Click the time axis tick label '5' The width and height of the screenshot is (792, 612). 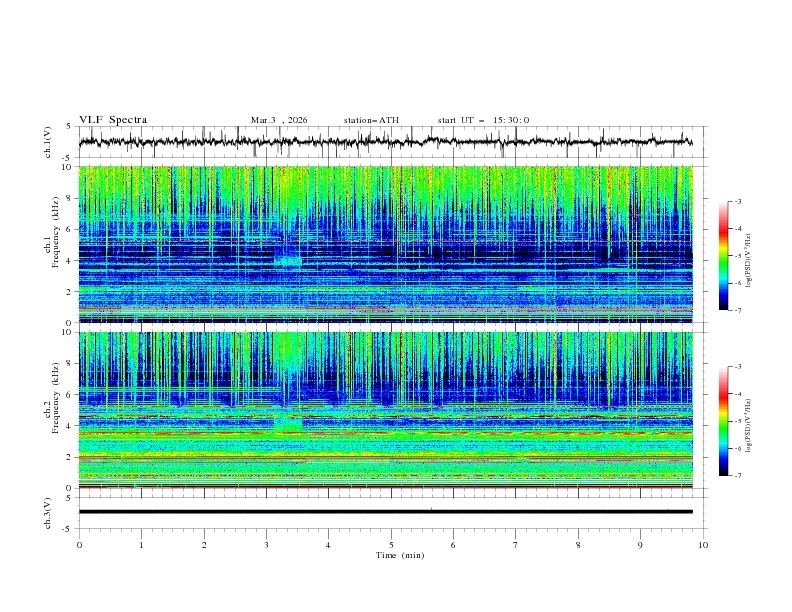click(x=391, y=545)
